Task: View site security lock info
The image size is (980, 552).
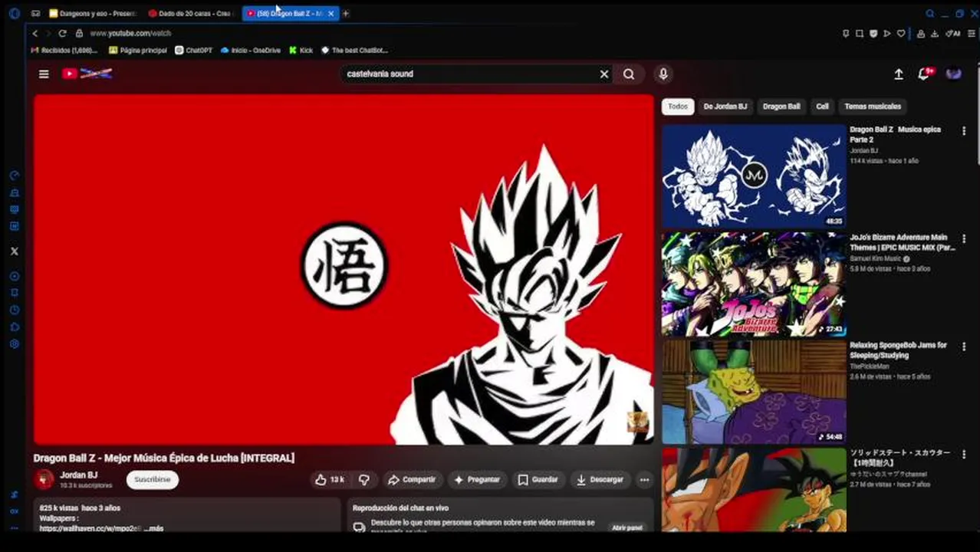Action: coord(79,33)
